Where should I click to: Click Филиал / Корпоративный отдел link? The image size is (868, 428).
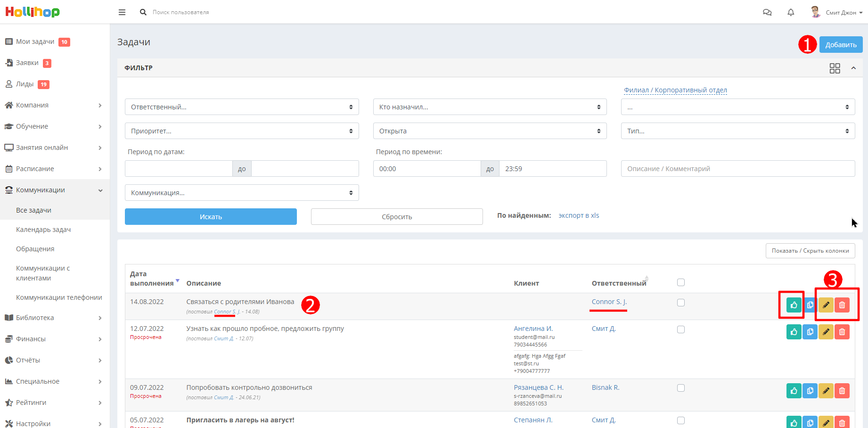pyautogui.click(x=675, y=90)
